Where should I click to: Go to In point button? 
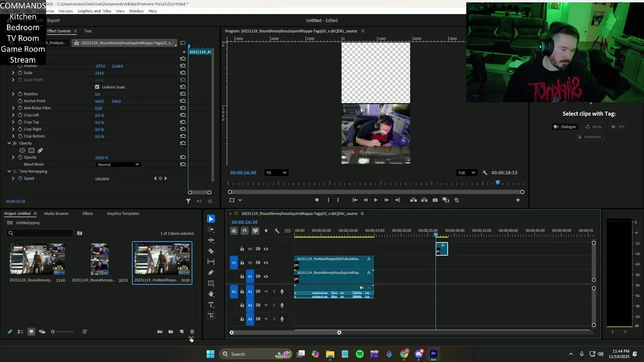tap(355, 200)
